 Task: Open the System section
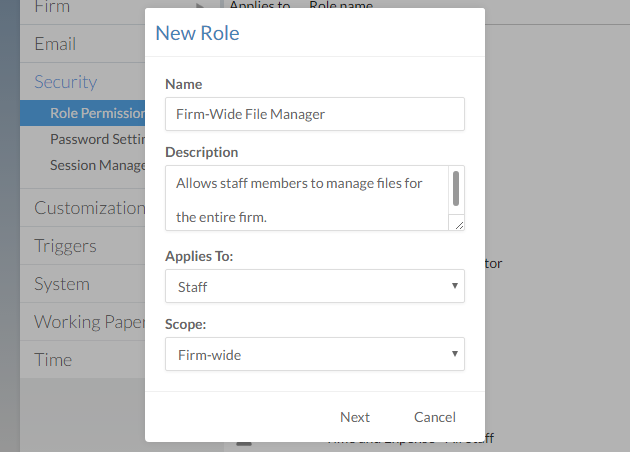[62, 284]
